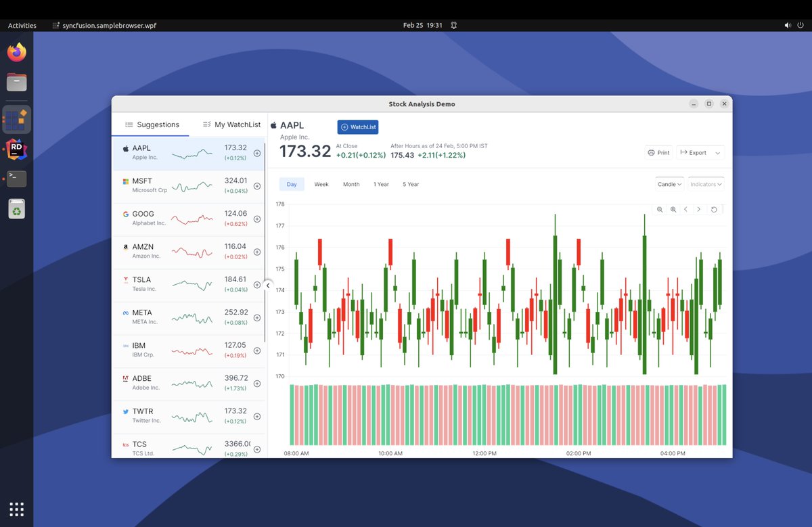Click the plus icon in the META row

pos(257,318)
